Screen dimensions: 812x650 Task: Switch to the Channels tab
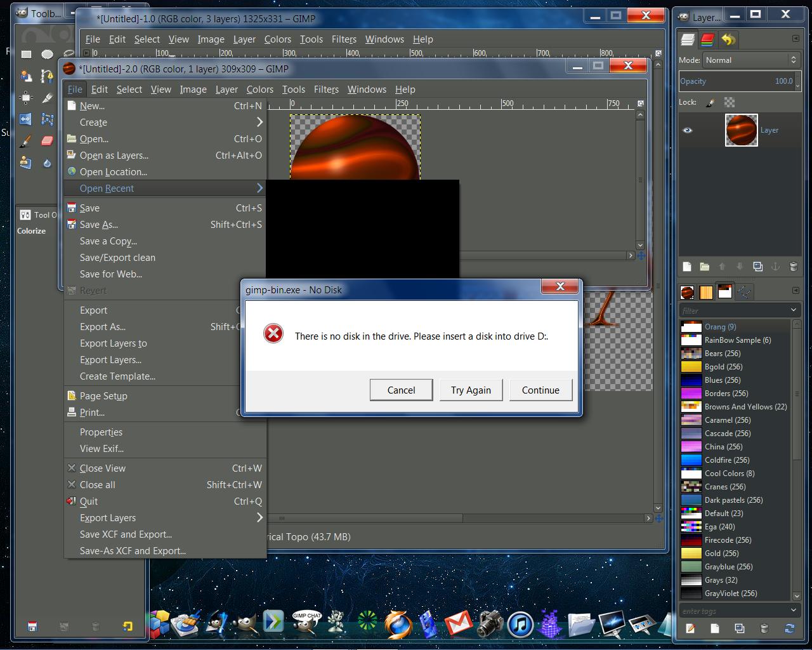point(707,40)
